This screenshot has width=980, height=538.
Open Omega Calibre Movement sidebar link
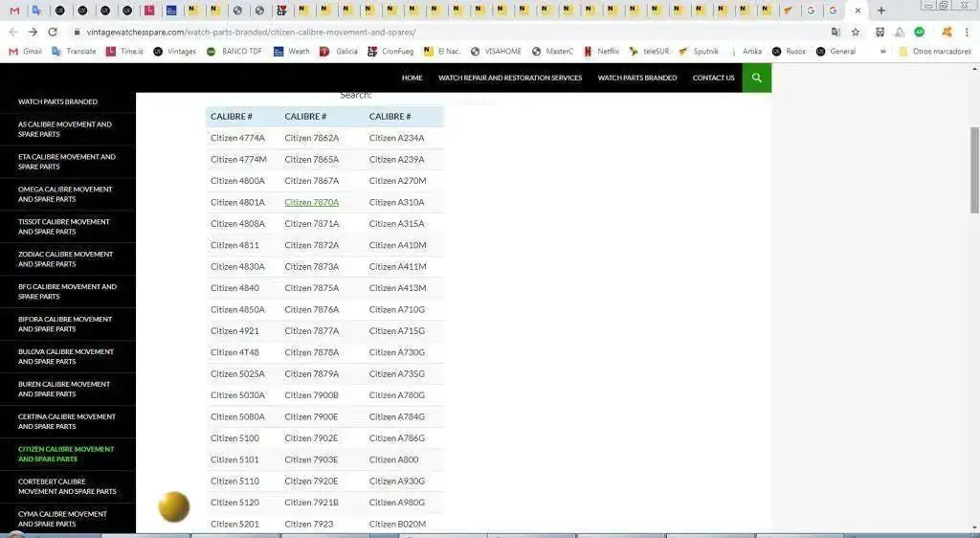click(x=67, y=193)
